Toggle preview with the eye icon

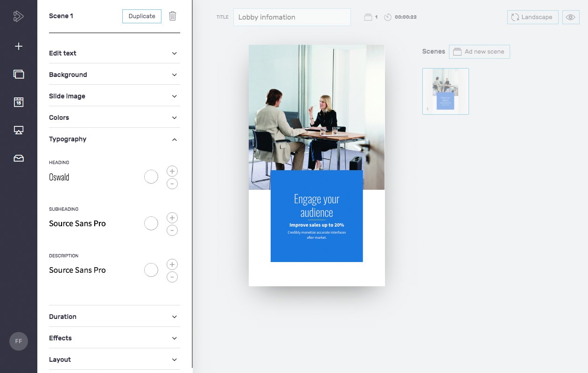571,17
